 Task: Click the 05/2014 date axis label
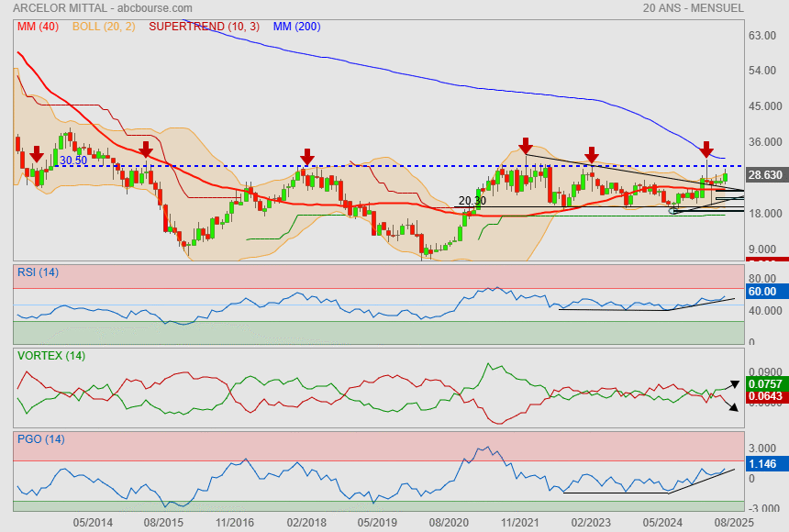93,523
